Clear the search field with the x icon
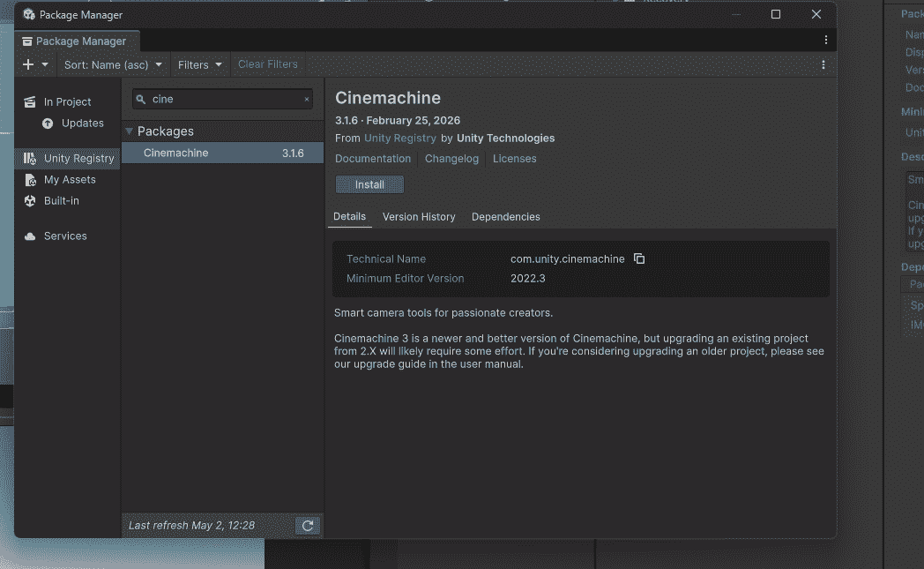924x569 pixels. 307,99
